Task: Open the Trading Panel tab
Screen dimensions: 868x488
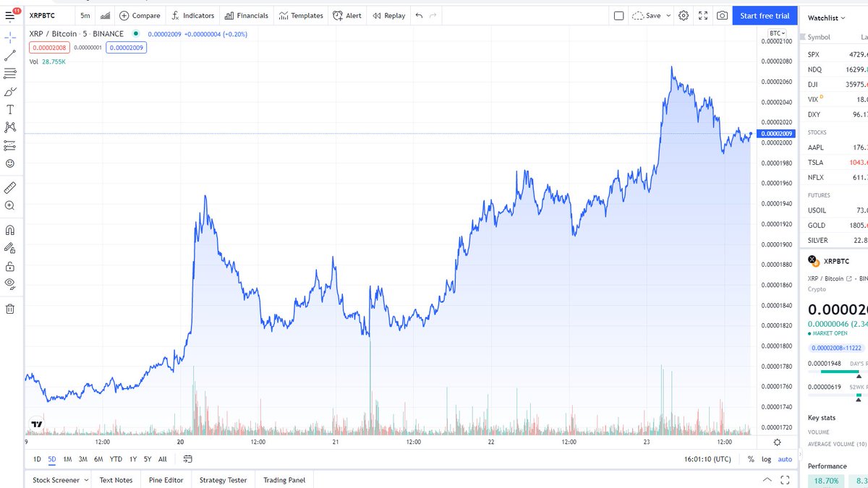Action: tap(284, 480)
